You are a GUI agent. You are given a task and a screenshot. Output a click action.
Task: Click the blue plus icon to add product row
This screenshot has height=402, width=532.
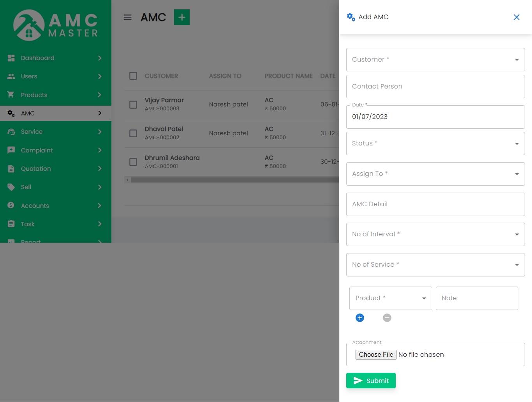point(359,318)
